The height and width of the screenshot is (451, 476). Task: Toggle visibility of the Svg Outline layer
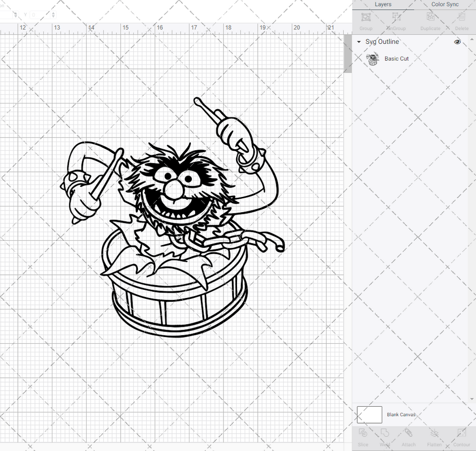[x=457, y=42]
